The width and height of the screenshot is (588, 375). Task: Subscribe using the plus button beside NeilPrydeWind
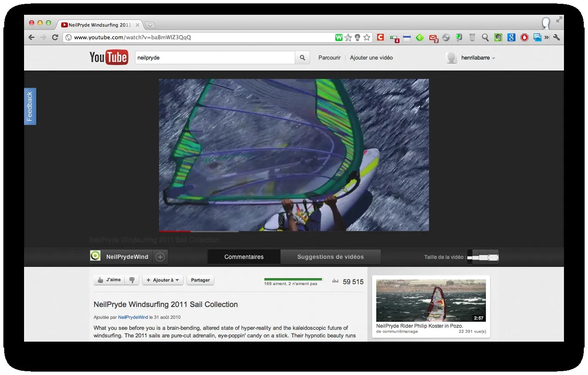click(160, 257)
